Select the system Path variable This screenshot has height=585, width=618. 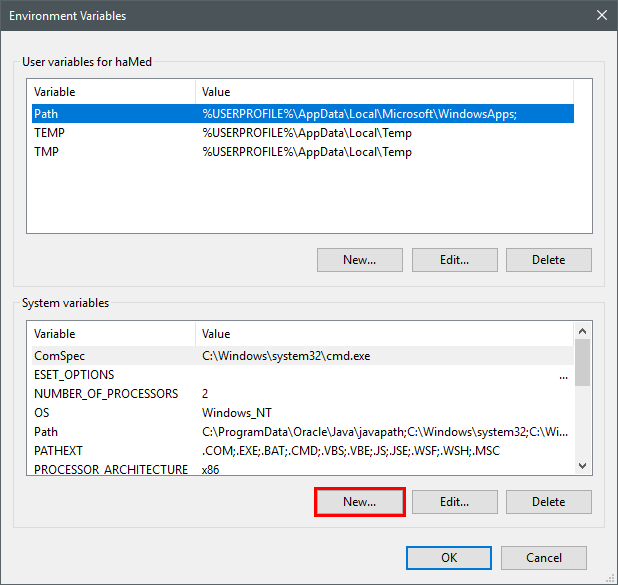tap(303, 432)
